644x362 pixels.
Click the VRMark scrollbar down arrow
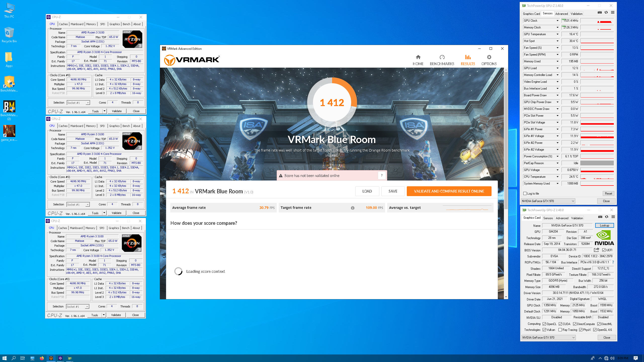coord(506,297)
